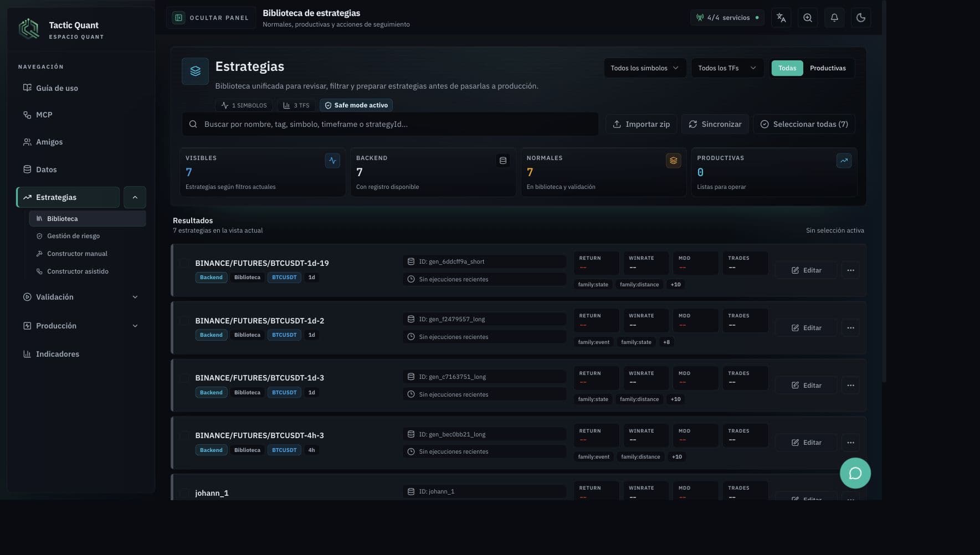Click the 4h timeframe tag under BTCUSDT-4h-3
The height and width of the screenshot is (555, 980).
[311, 450]
